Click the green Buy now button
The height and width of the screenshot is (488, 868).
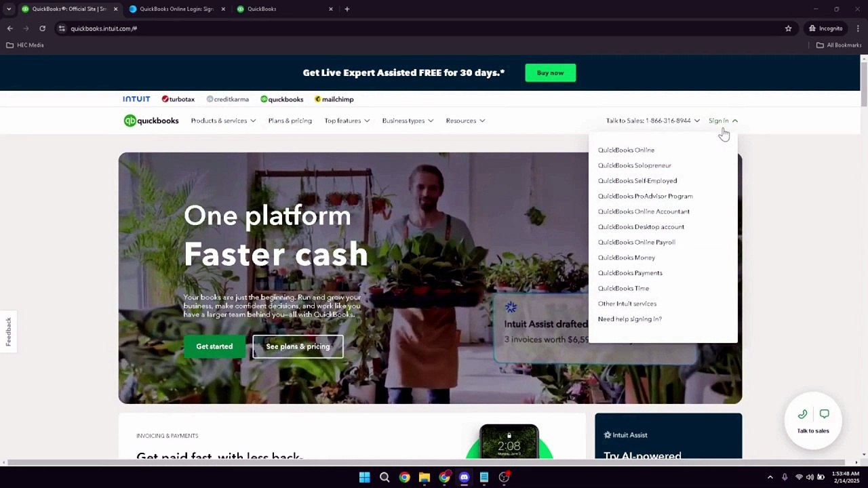click(x=550, y=73)
